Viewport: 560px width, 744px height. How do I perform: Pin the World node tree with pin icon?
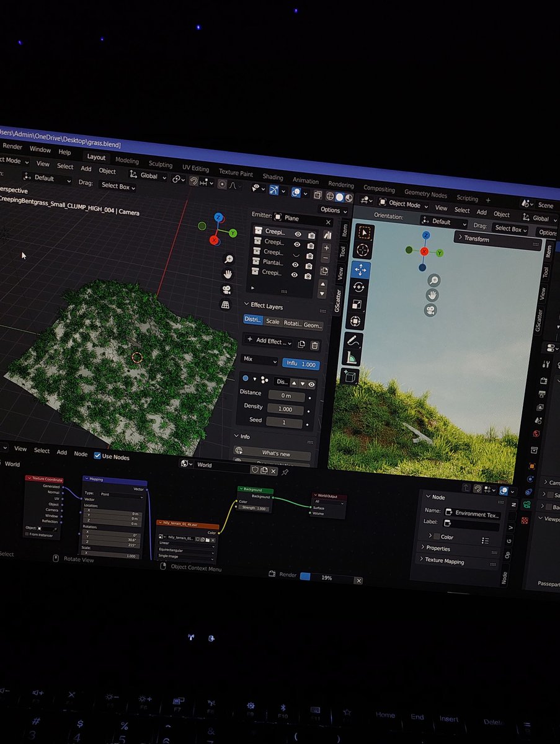[x=285, y=472]
